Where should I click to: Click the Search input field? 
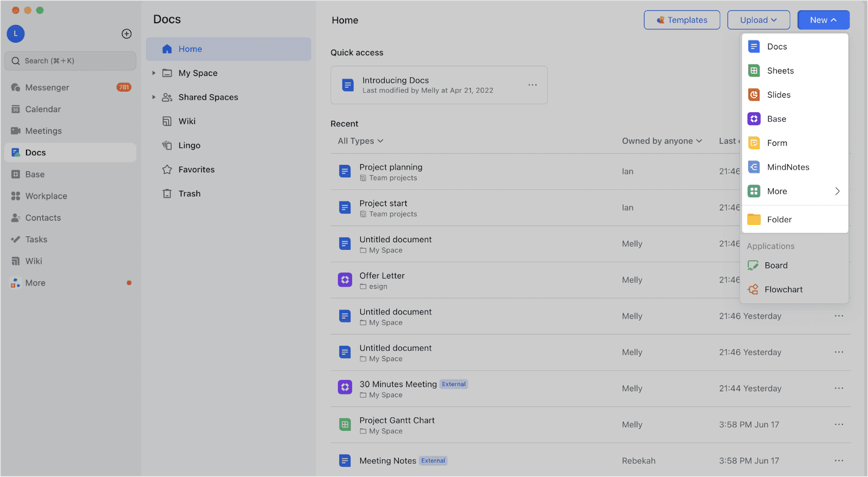tap(71, 61)
